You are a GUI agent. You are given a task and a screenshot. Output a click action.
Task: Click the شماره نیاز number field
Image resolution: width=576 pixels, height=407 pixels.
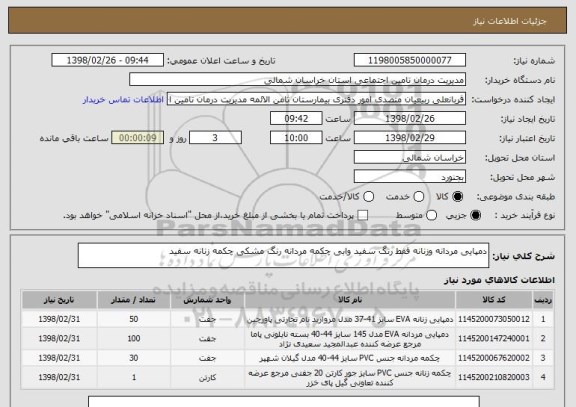click(x=410, y=60)
